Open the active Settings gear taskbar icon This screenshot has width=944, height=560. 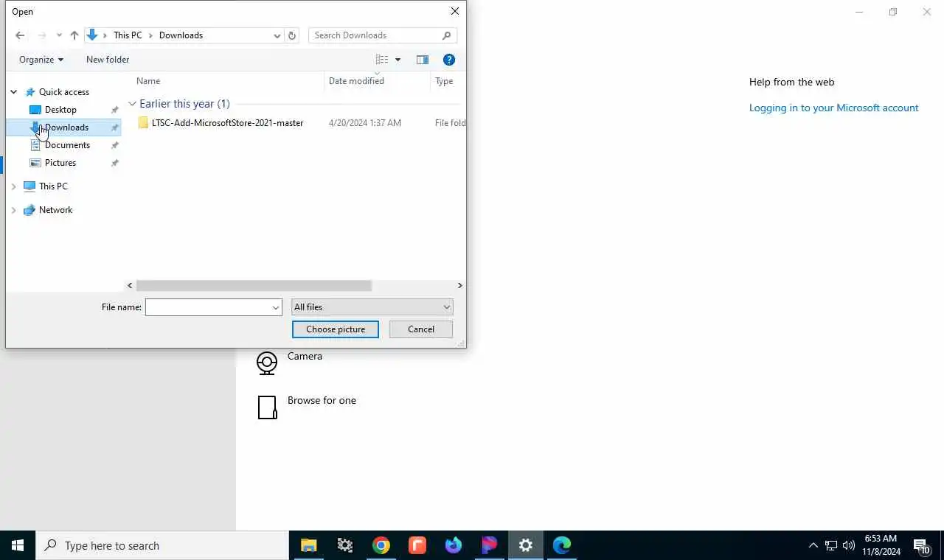[x=526, y=545]
